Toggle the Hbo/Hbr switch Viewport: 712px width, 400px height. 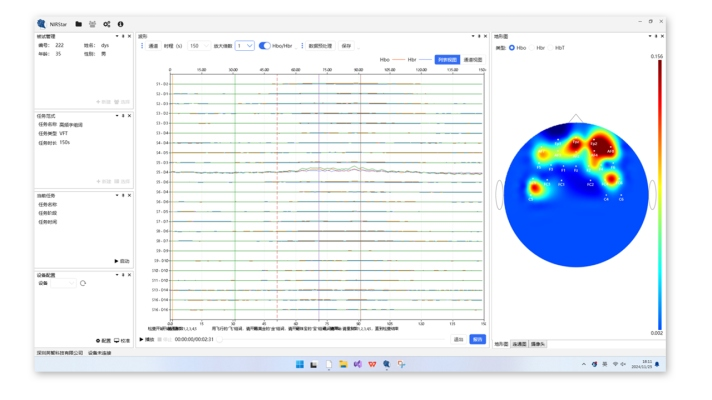264,46
